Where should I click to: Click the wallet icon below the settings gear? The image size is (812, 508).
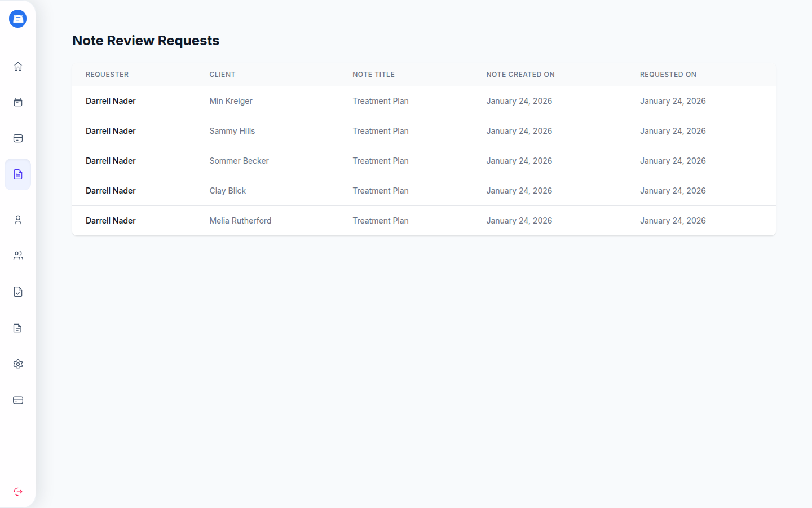17,400
